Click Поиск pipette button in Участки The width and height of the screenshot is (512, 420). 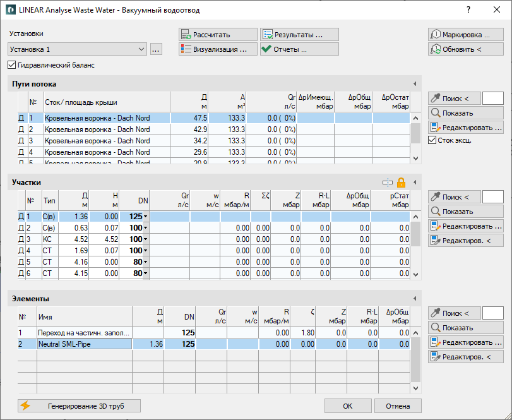tap(454, 197)
